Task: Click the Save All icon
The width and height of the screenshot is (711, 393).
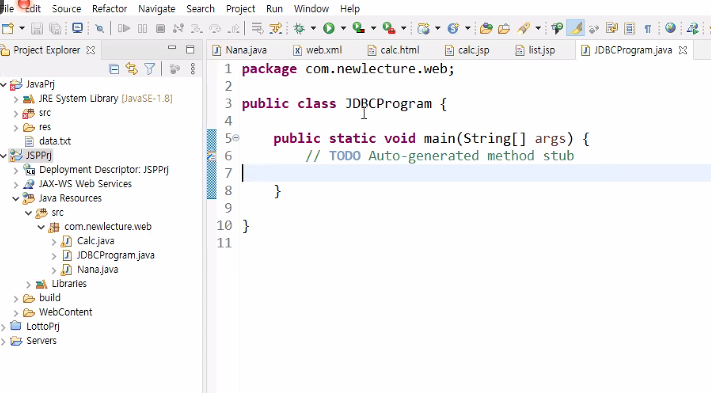Action: click(x=55, y=29)
